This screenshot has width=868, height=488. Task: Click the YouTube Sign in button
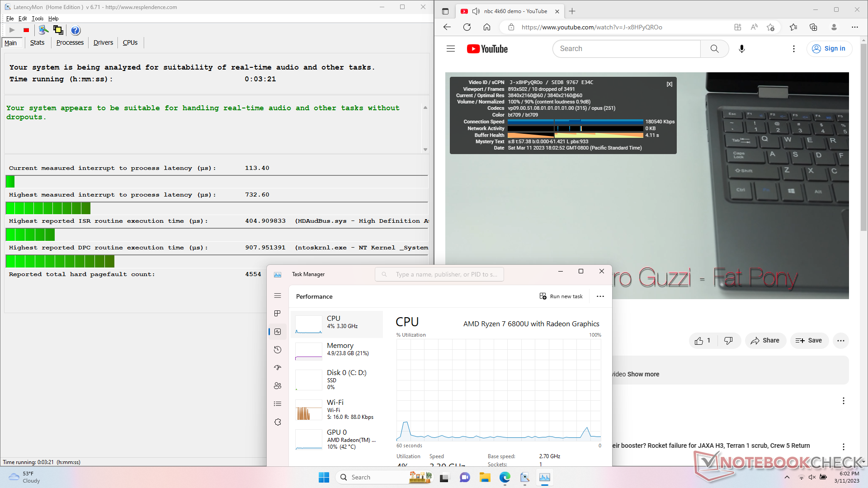[x=829, y=49]
